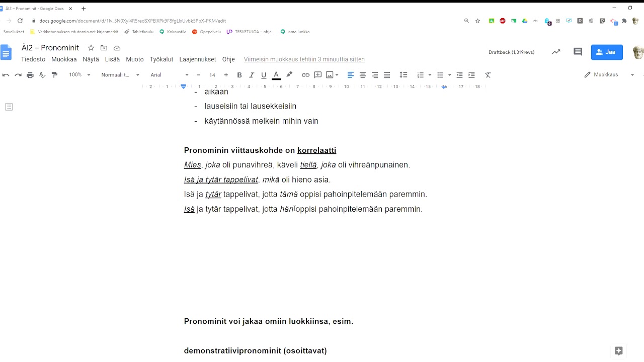Increase the paragraph indent

471,75
